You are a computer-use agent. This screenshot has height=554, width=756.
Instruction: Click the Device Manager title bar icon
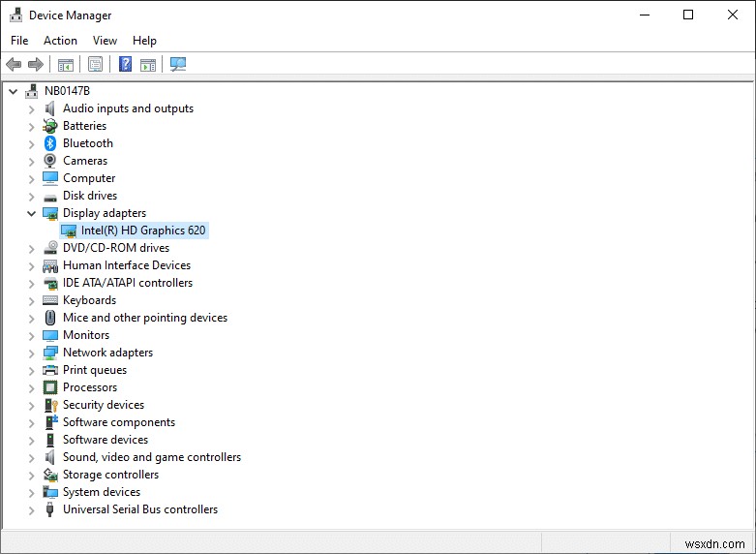click(15, 15)
